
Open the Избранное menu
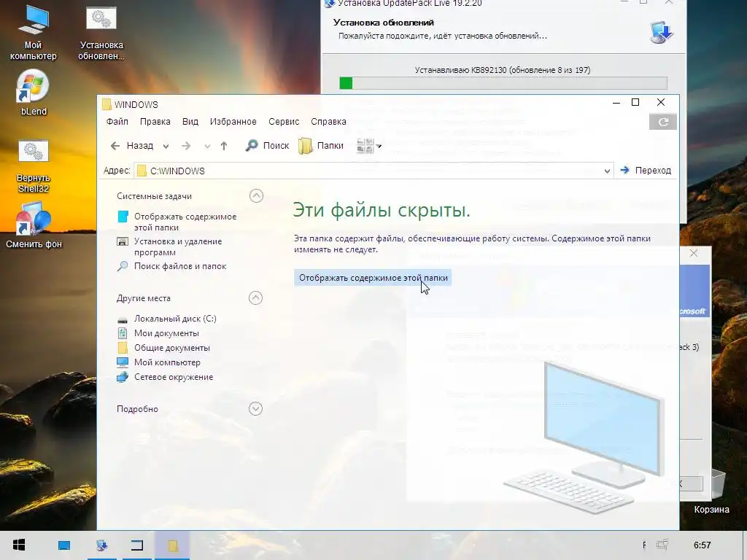pyautogui.click(x=233, y=122)
